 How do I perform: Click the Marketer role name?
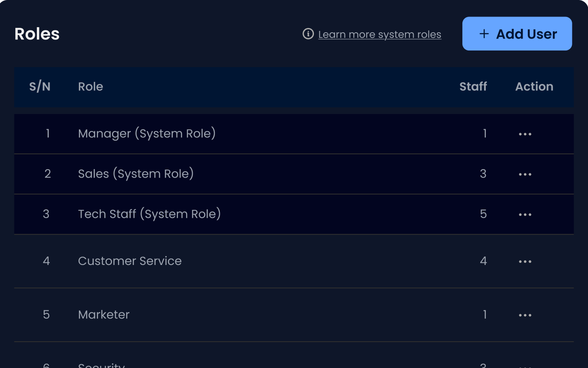[x=104, y=315]
